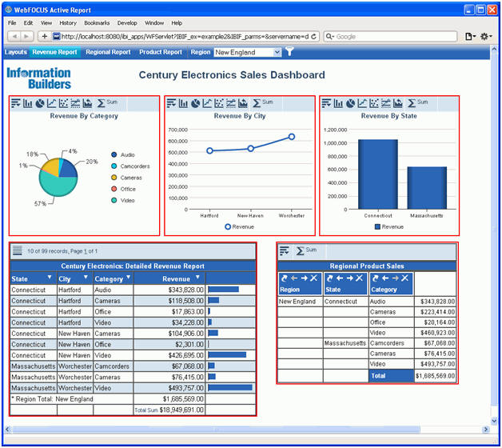This screenshot has width=502, height=448.
Task: Switch Revenue By City to pie chart
Action: (195, 103)
